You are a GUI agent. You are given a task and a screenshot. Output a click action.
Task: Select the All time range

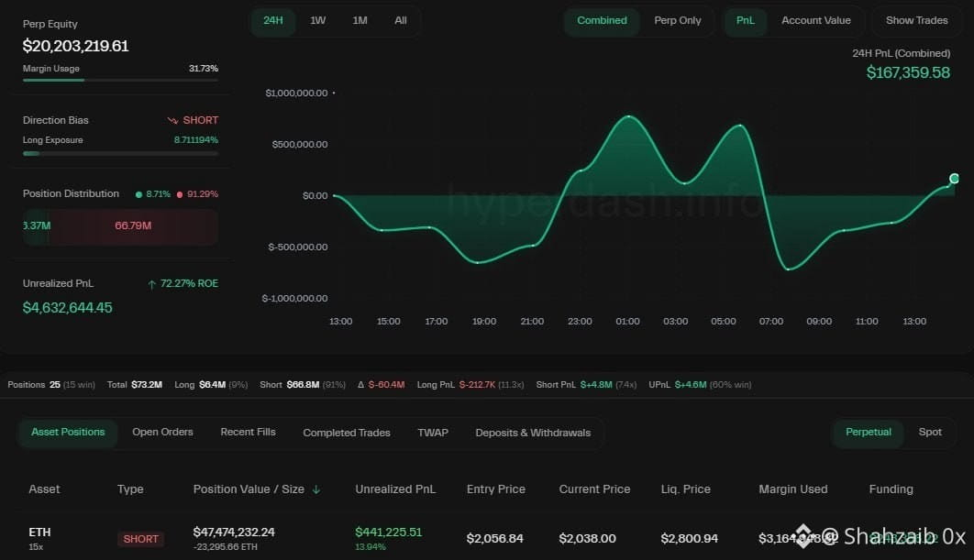click(401, 20)
